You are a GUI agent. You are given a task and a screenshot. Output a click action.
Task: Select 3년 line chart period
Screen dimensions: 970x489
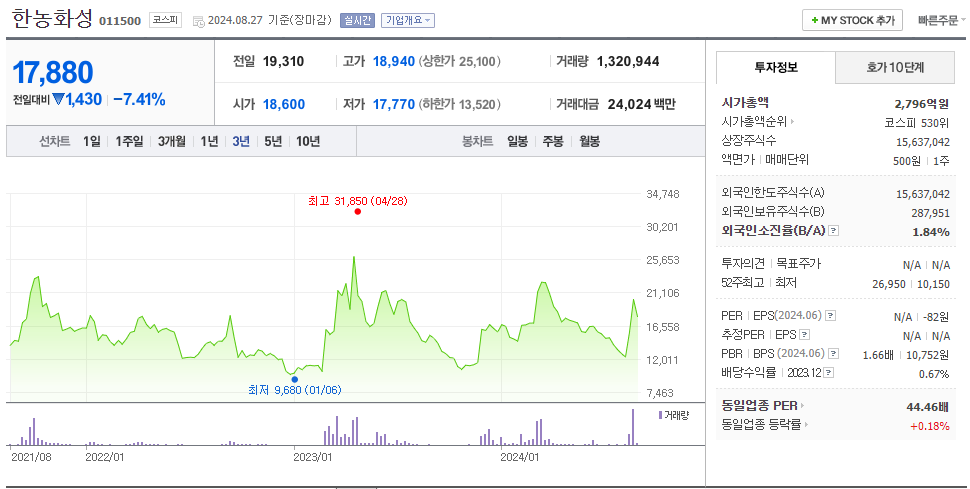[x=241, y=142]
